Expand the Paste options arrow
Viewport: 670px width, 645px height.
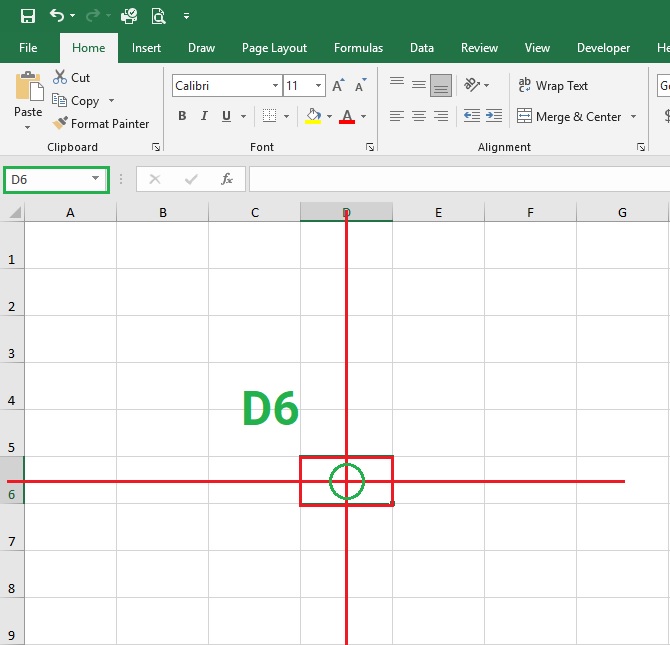pos(28,127)
